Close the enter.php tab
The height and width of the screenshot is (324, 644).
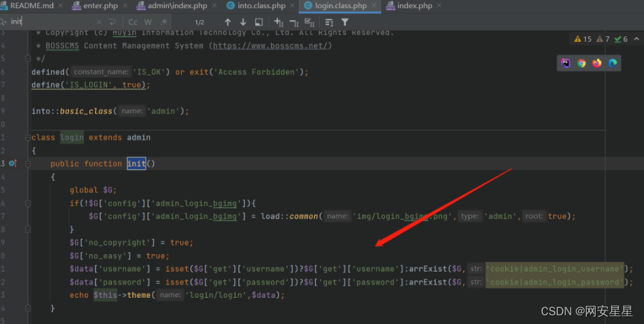point(125,6)
